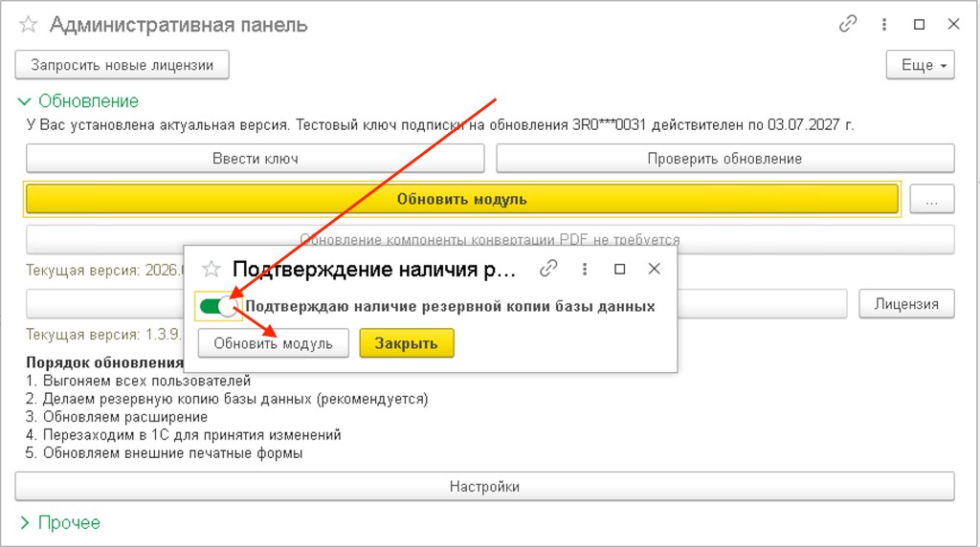The height and width of the screenshot is (547, 980).
Task: Click the ellipsis button beside Обновить модуль
Action: pyautogui.click(x=932, y=199)
